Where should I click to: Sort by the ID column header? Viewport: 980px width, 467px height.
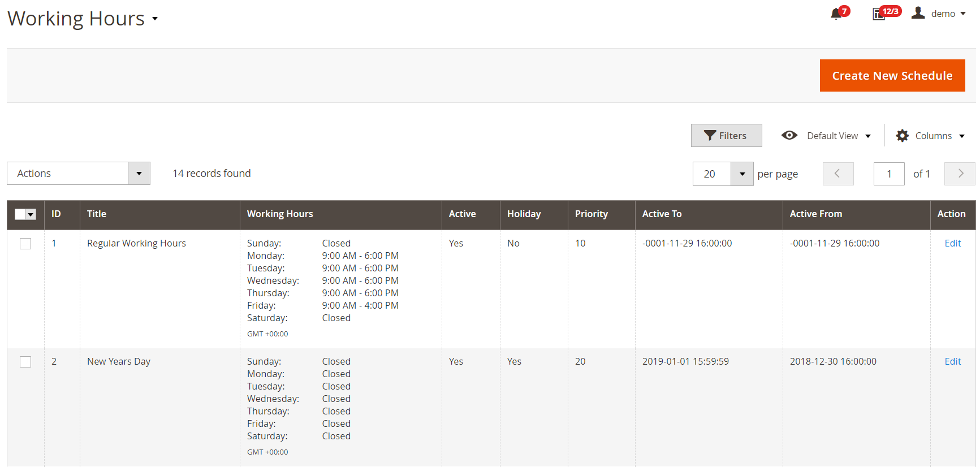click(56, 214)
